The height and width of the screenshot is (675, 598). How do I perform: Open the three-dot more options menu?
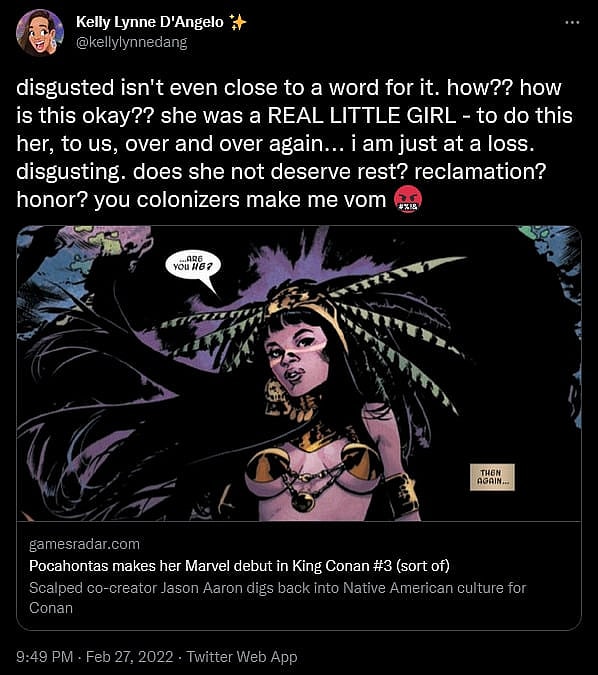(572, 22)
